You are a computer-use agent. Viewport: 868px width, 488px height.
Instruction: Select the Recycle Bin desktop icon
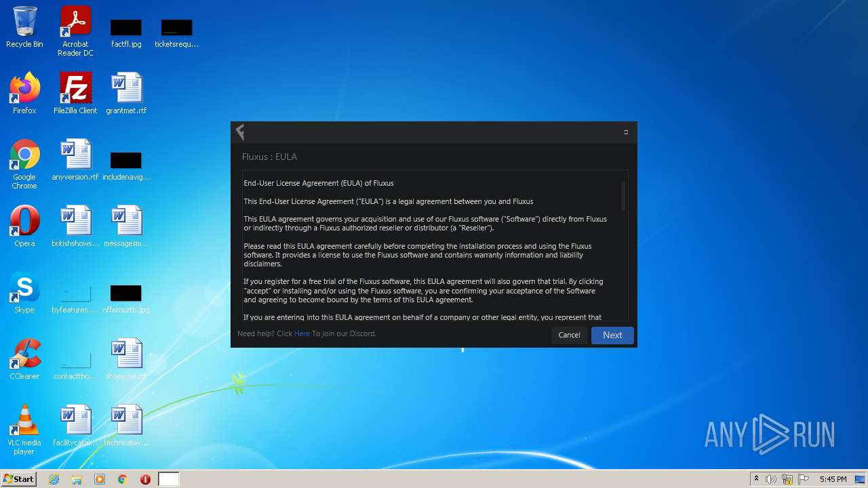click(24, 27)
